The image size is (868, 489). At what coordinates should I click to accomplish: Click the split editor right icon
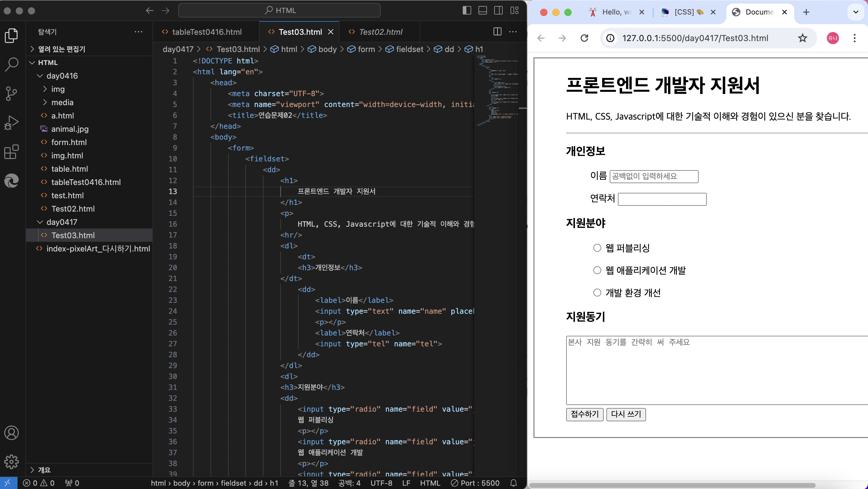[497, 32]
